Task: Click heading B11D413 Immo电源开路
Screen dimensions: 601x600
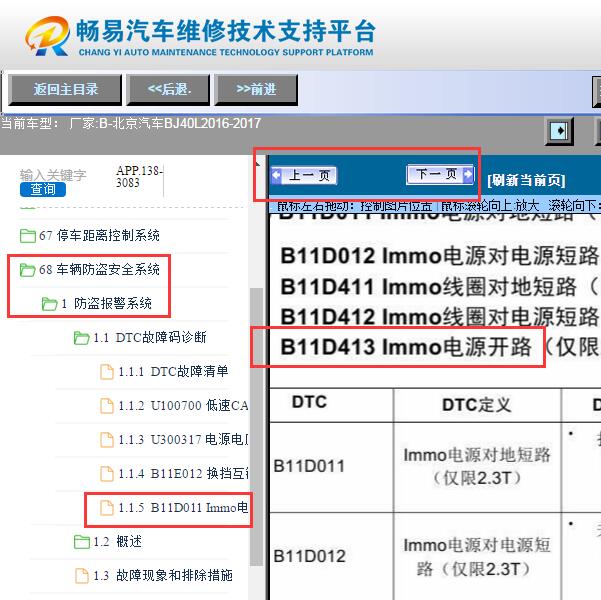Action: [x=406, y=347]
